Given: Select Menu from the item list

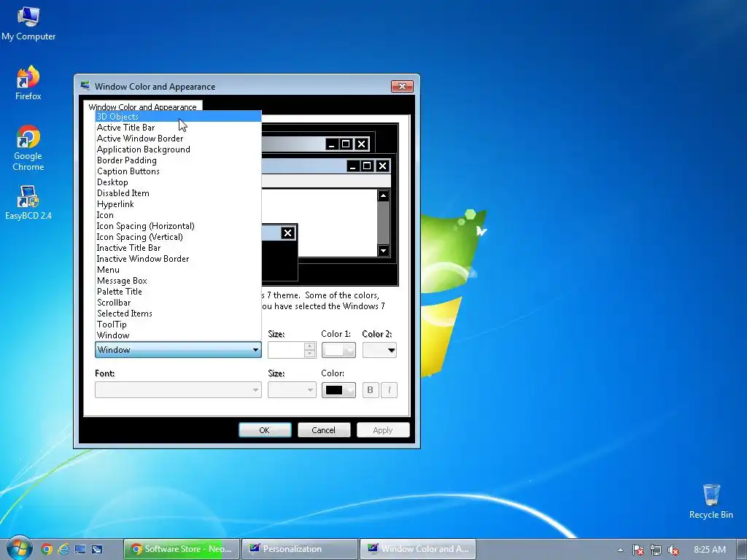Looking at the screenshot, I should click(x=178, y=270).
